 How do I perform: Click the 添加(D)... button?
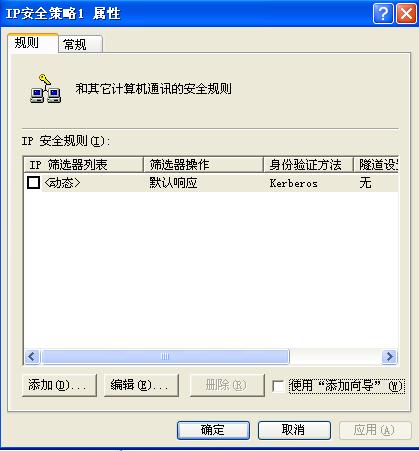59,385
